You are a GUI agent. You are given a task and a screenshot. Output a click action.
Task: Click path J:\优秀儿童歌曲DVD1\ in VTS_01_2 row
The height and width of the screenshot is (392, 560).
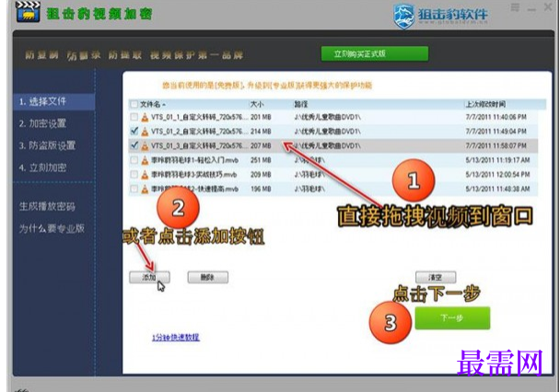click(x=328, y=132)
